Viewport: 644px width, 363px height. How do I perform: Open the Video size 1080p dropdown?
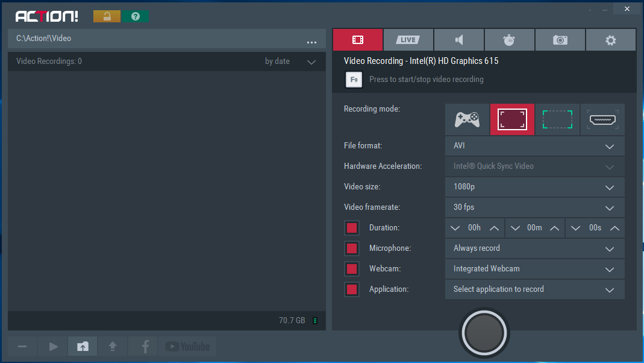[x=534, y=187]
